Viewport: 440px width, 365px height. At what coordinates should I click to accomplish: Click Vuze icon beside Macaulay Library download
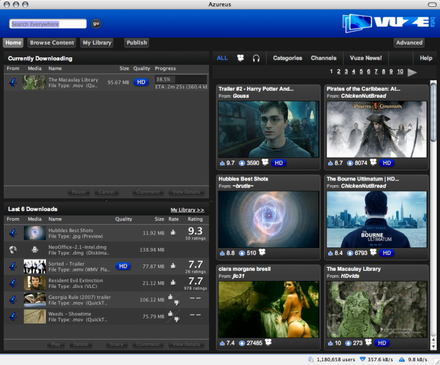click(13, 82)
